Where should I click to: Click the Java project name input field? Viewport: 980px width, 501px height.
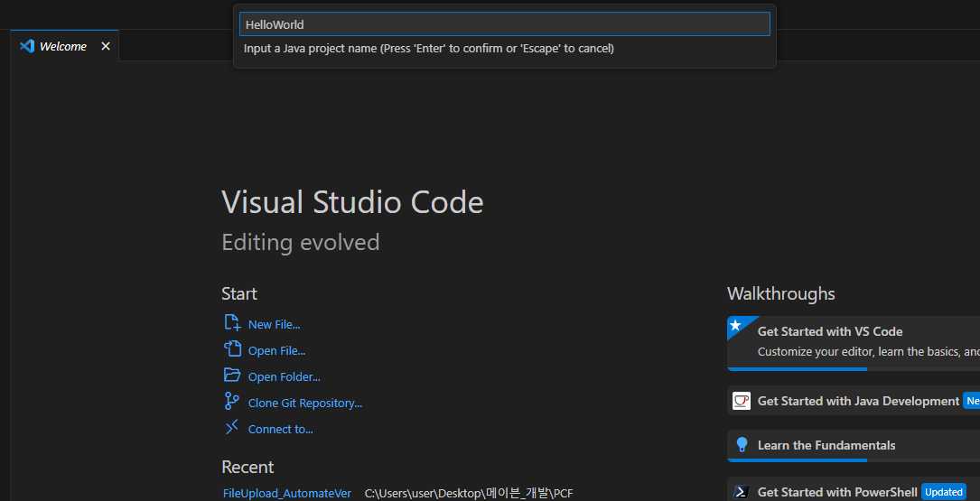[x=504, y=24]
